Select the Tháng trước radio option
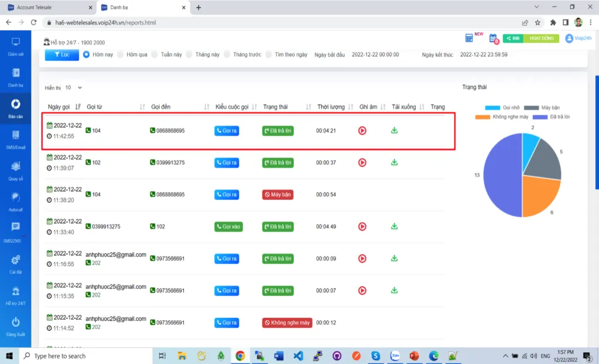This screenshot has height=364, width=599. coord(227,54)
